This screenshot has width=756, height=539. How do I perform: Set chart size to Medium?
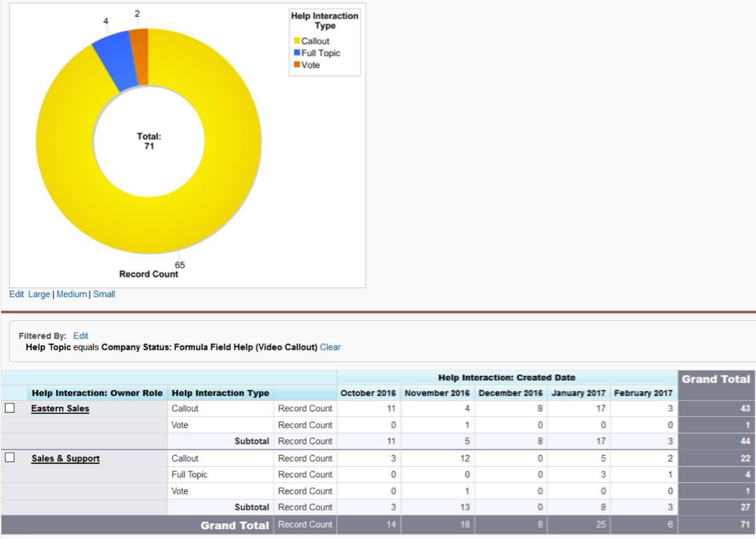point(72,294)
